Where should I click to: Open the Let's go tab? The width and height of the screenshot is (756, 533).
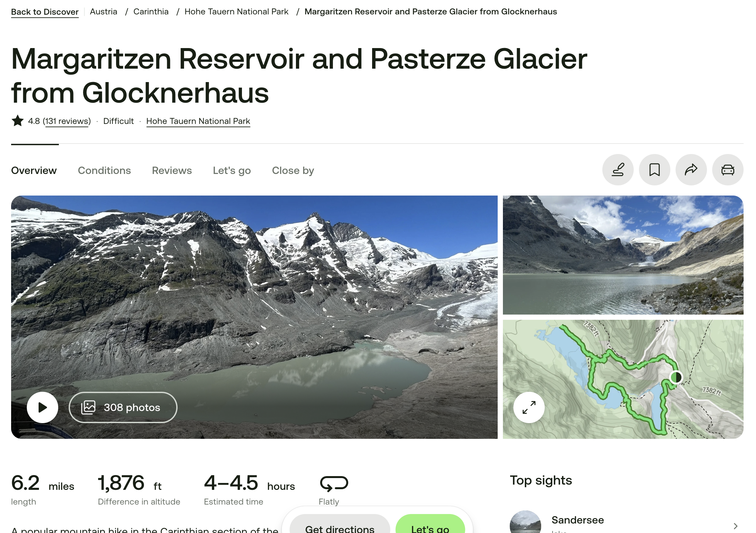pos(232,171)
